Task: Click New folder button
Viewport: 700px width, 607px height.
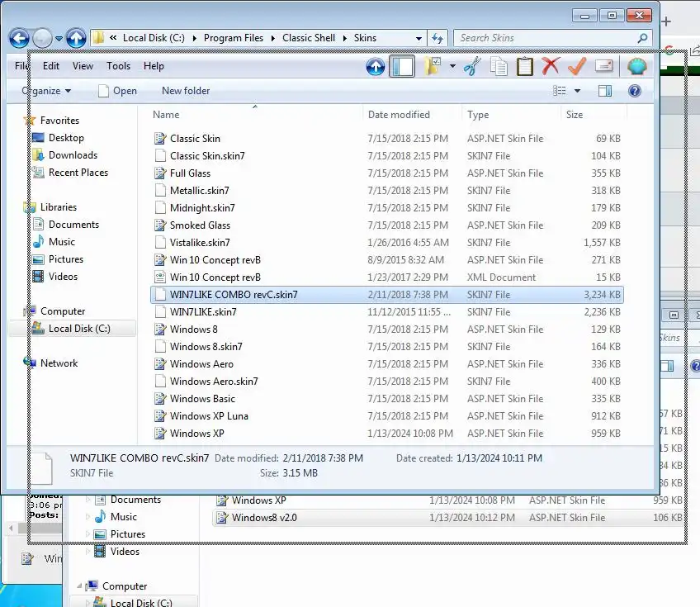Action: pos(186,91)
